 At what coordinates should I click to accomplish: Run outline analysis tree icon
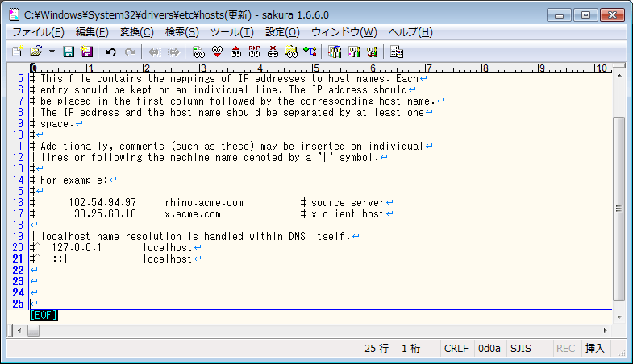tap(310, 52)
